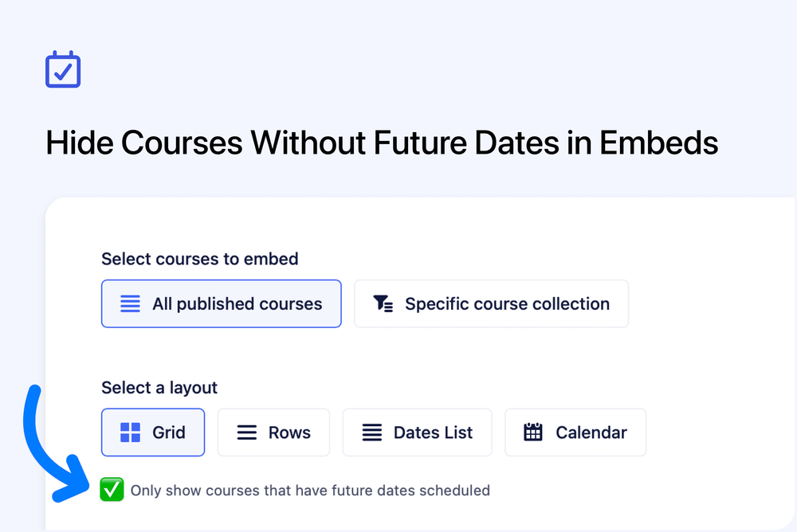Toggle the future dates scheduled checkbox off
Image resolution: width=797 pixels, height=532 pixels.
112,490
